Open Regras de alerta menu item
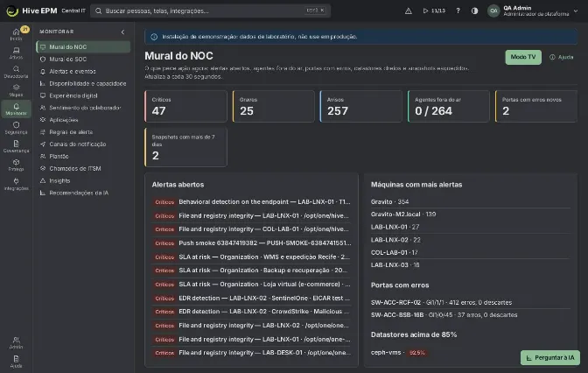Screen dimensions: 588x373 83,131
